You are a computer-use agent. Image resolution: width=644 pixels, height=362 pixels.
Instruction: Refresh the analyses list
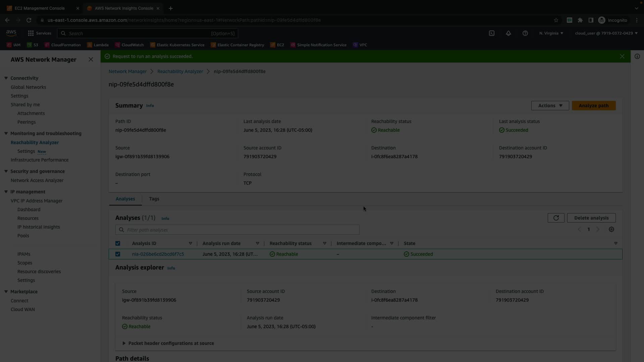click(556, 218)
